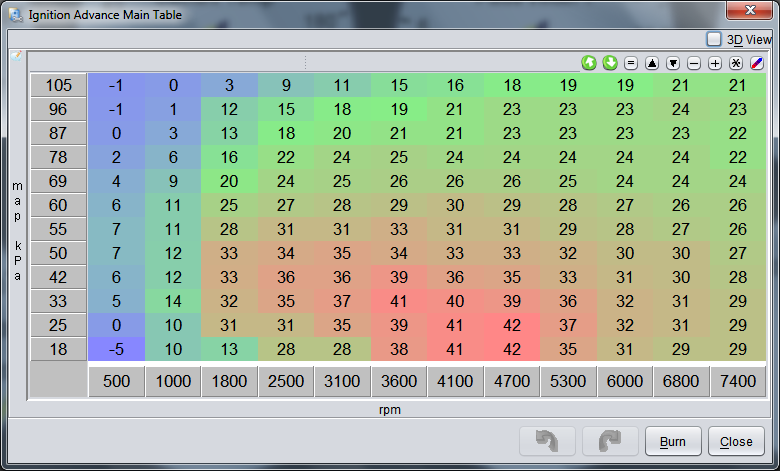Select the 42 kPa map bin
The width and height of the screenshot is (780, 471).
coord(59,277)
